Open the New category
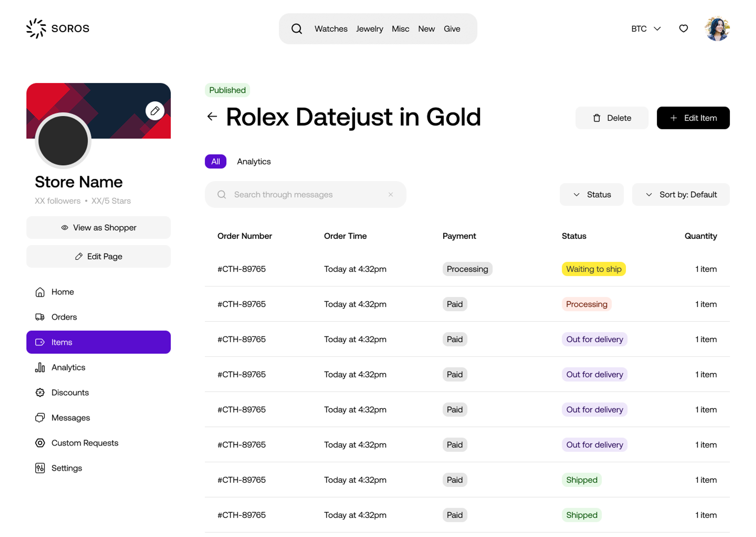The width and height of the screenshot is (756, 537). tap(426, 29)
